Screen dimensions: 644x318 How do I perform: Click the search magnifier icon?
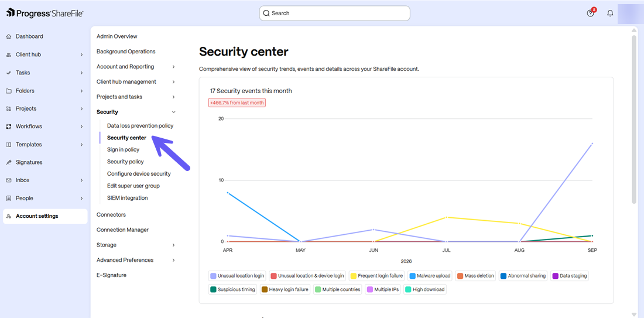point(266,13)
